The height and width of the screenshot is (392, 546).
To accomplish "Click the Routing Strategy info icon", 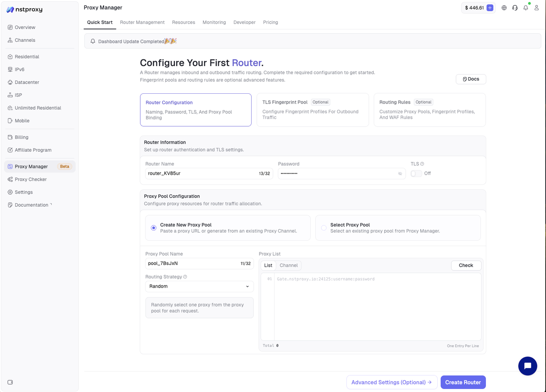I will pos(185,277).
